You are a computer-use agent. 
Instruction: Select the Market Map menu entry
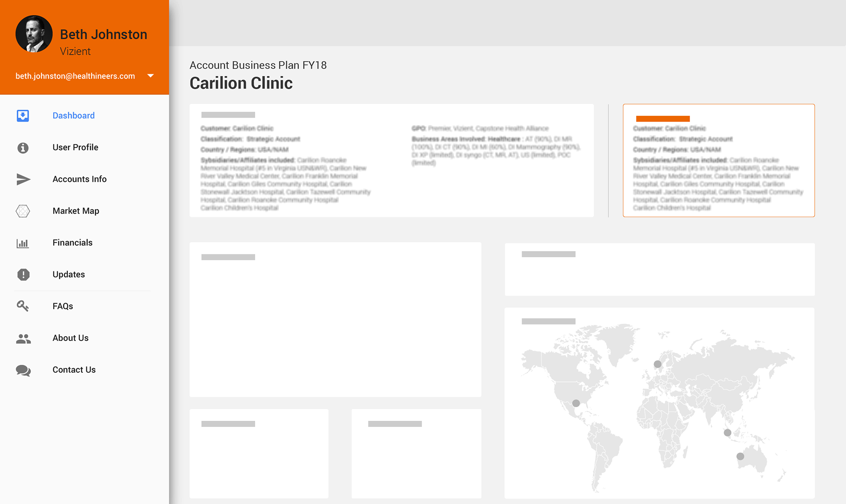[x=76, y=211]
